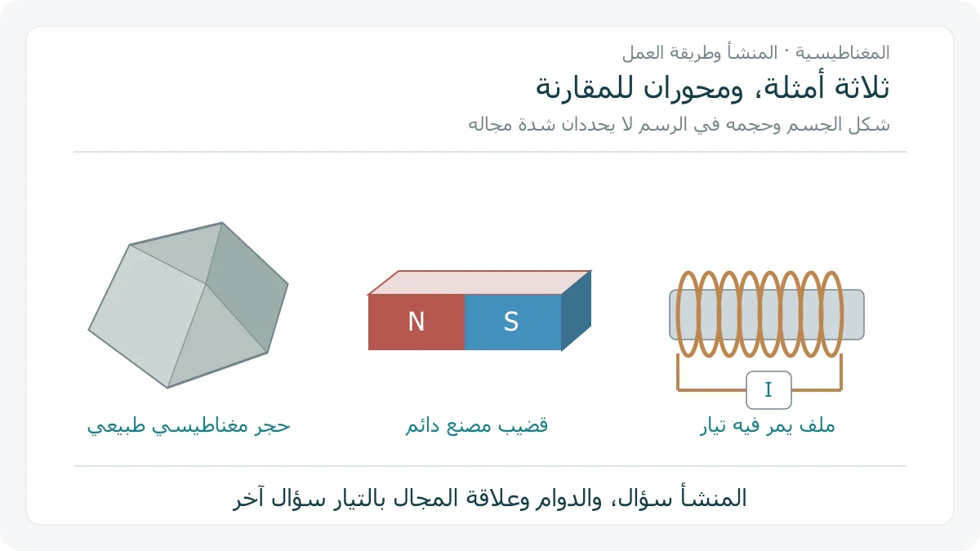Image resolution: width=980 pixels, height=551 pixels.
Task: Select the blue S pole of bar magnet
Action: (x=513, y=322)
